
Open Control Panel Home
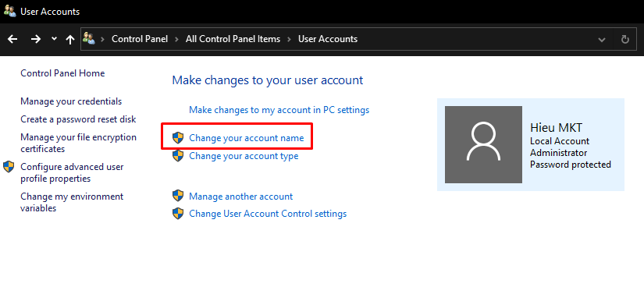click(x=62, y=73)
